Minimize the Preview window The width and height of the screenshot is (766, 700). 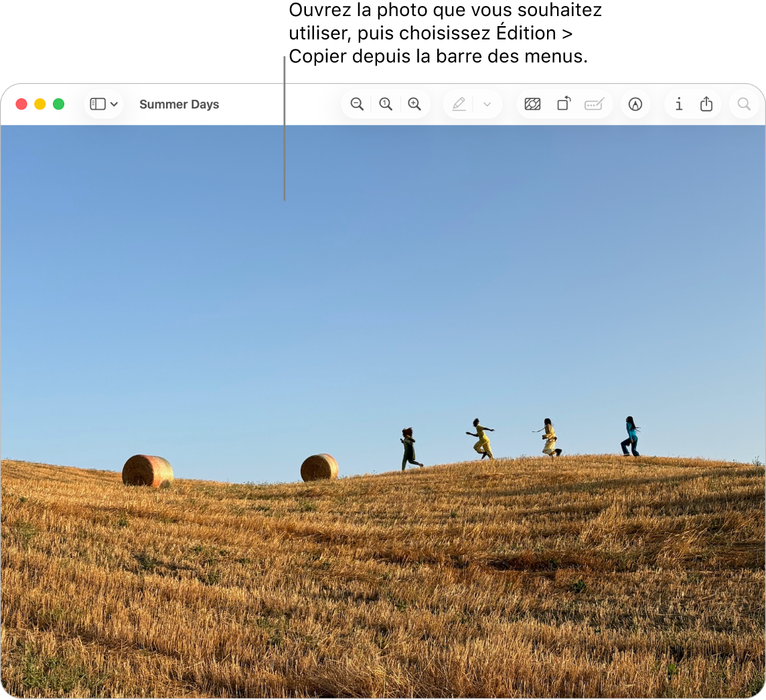click(40, 104)
